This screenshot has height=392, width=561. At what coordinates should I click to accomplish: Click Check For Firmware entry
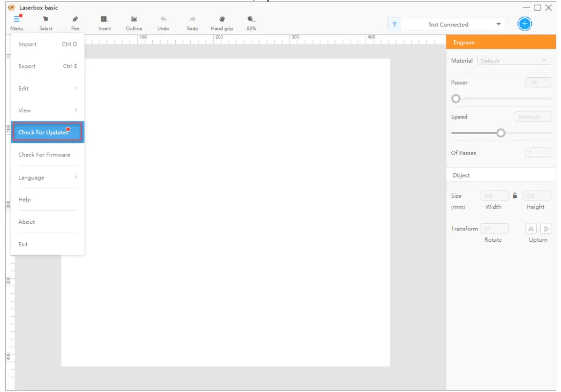pos(47,155)
